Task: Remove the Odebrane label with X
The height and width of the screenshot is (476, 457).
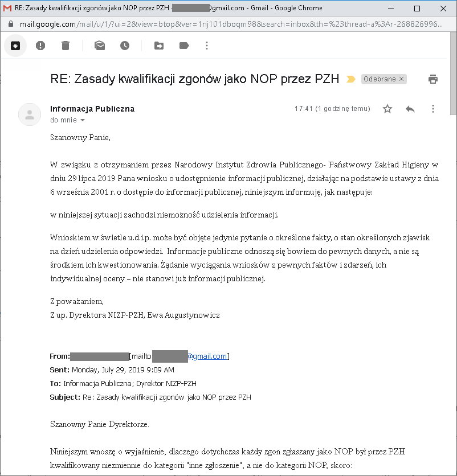Action: click(402, 79)
